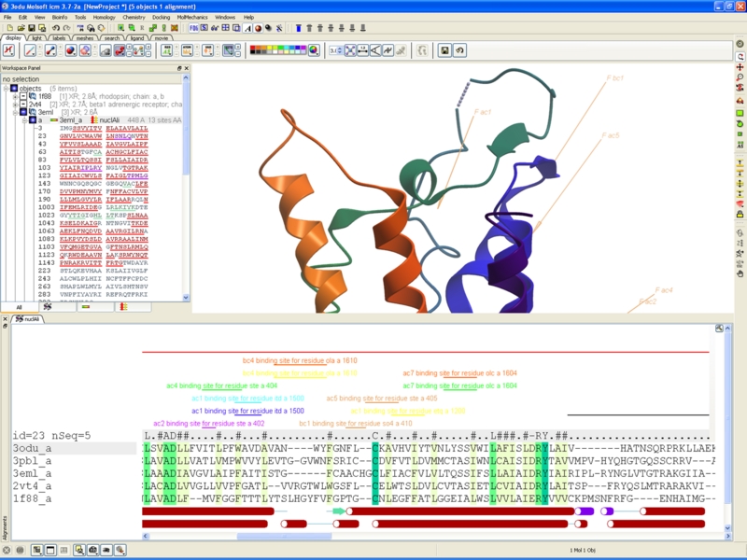
Task: Click the rainbow color wheel icon
Action: pos(314,50)
